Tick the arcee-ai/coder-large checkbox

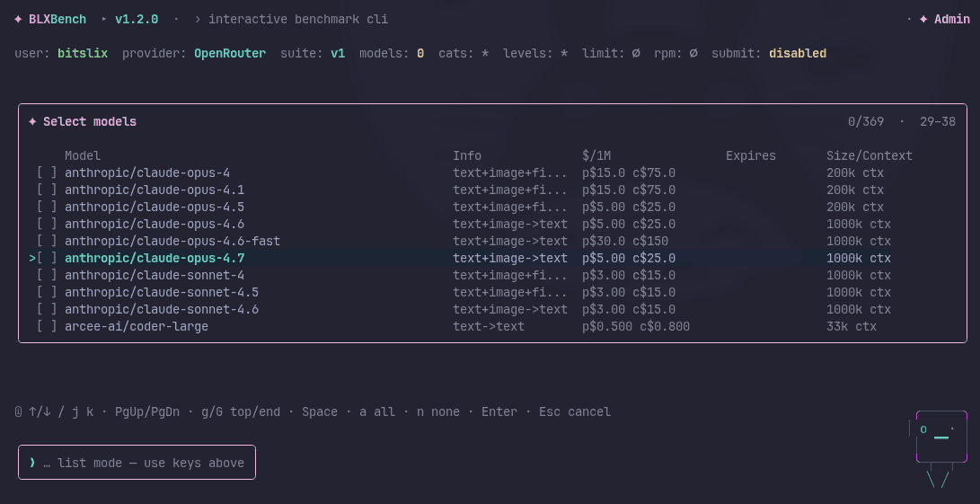[x=47, y=326]
